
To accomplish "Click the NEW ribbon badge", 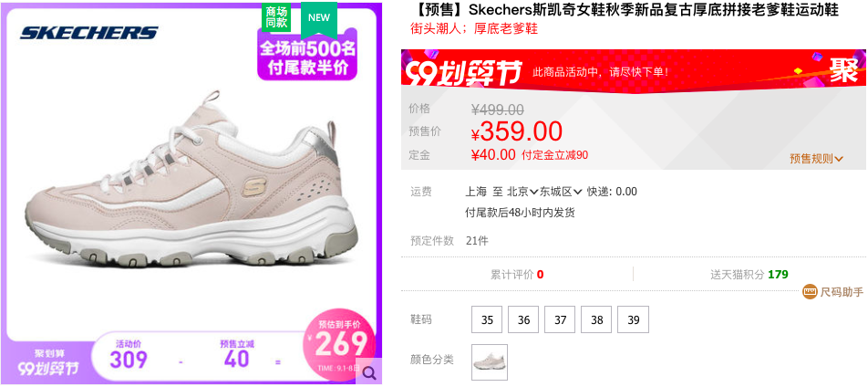I will coord(319,17).
